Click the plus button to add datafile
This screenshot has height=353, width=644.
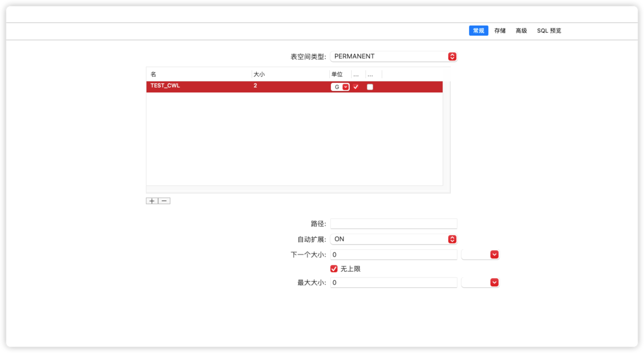[152, 201]
